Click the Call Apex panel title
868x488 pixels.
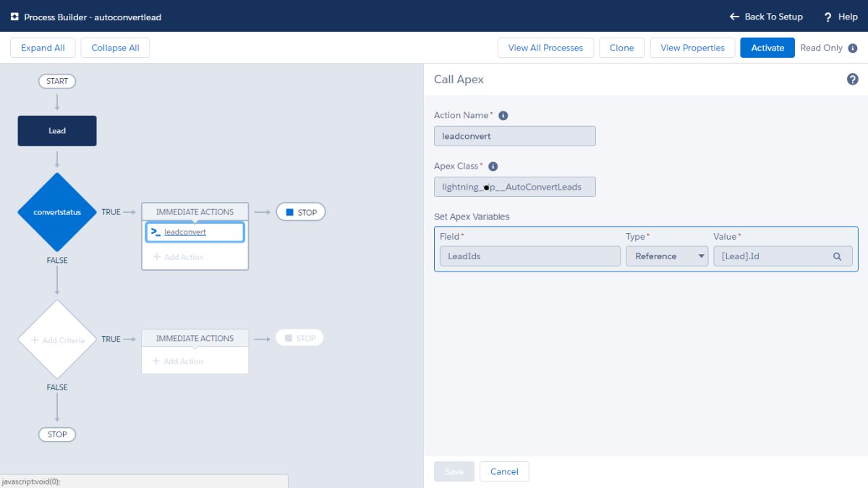(x=459, y=80)
